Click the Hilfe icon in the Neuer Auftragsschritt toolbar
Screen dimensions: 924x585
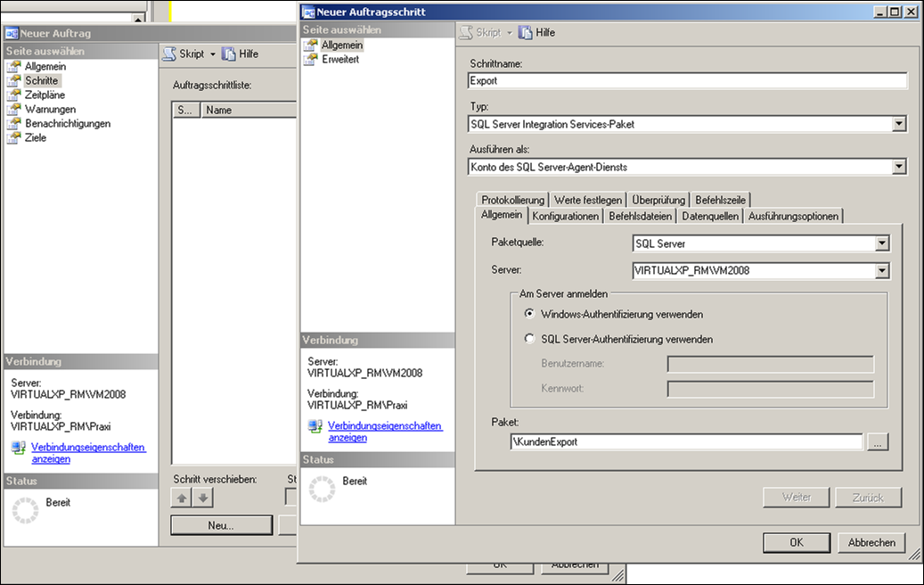click(x=526, y=32)
